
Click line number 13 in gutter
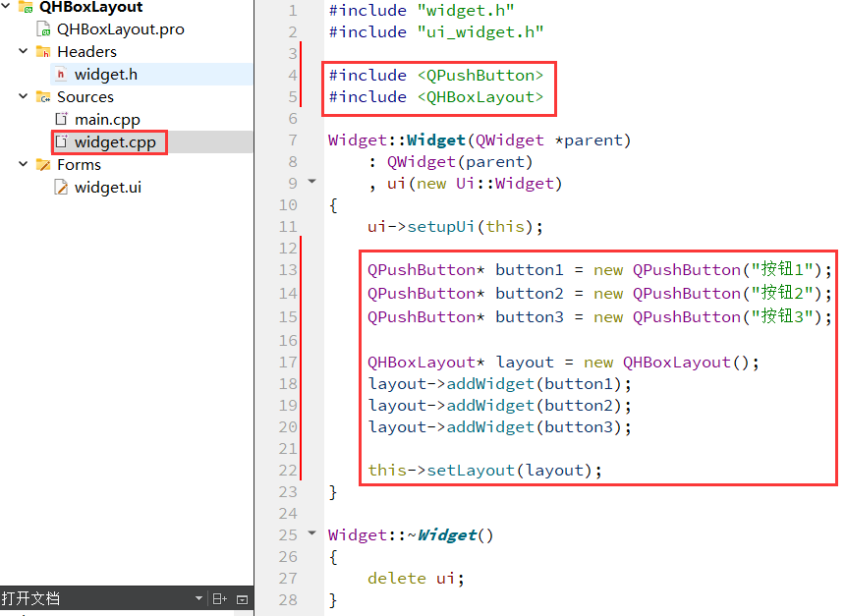[x=288, y=270]
